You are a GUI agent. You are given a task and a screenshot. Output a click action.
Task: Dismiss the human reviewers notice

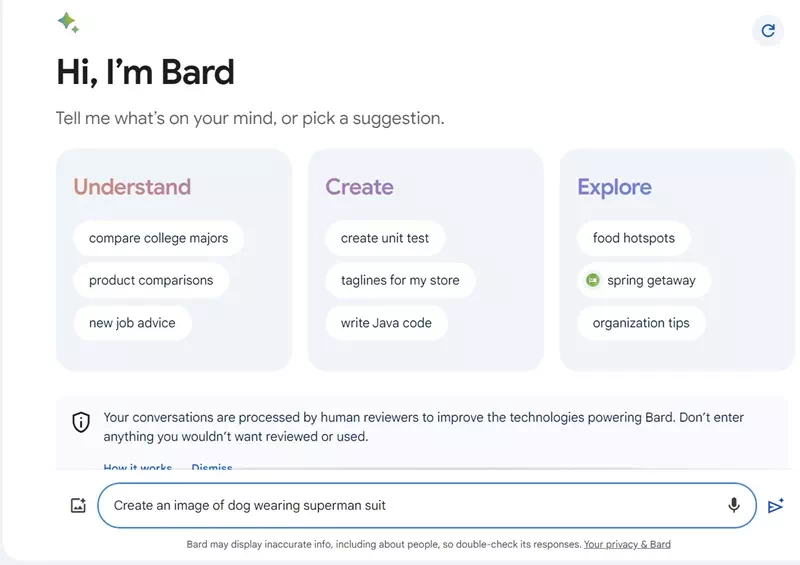click(x=212, y=466)
